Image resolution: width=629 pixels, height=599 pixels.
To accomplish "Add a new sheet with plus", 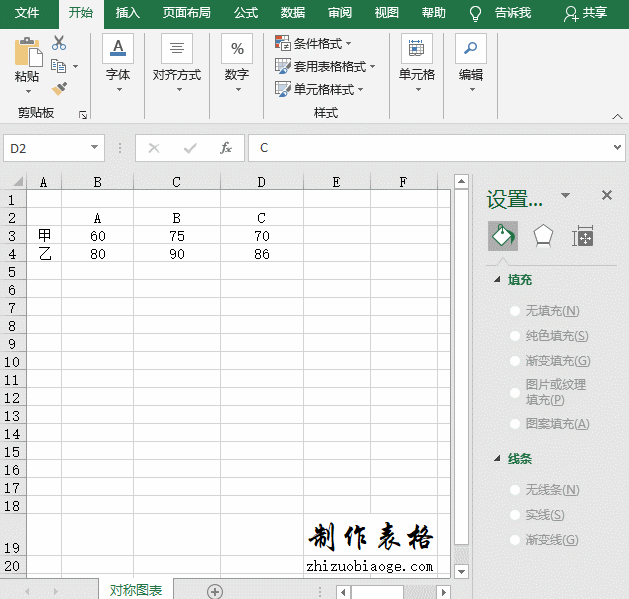I will (x=215, y=591).
